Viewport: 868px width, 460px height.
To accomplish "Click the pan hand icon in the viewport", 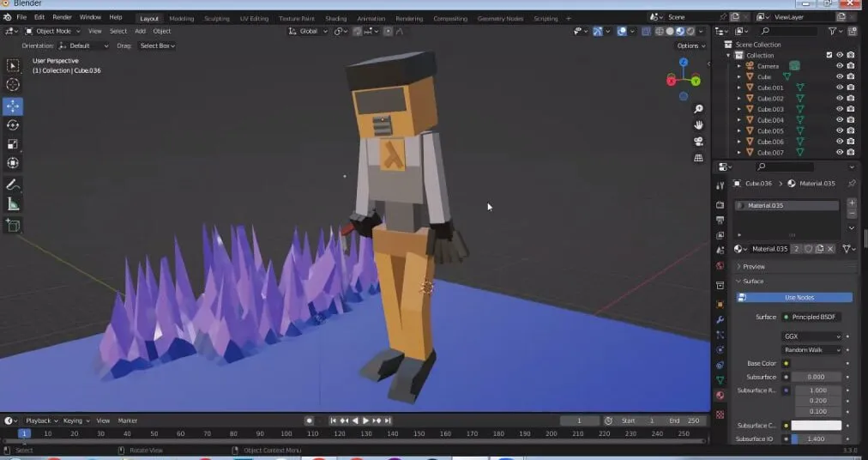I will coord(699,125).
